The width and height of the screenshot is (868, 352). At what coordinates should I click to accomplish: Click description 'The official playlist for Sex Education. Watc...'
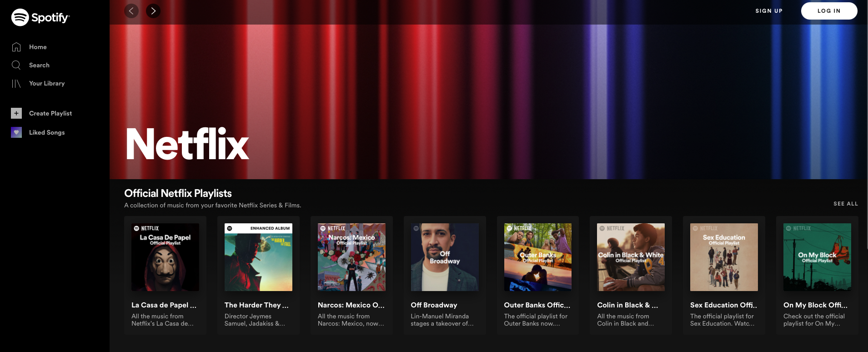tap(722, 320)
